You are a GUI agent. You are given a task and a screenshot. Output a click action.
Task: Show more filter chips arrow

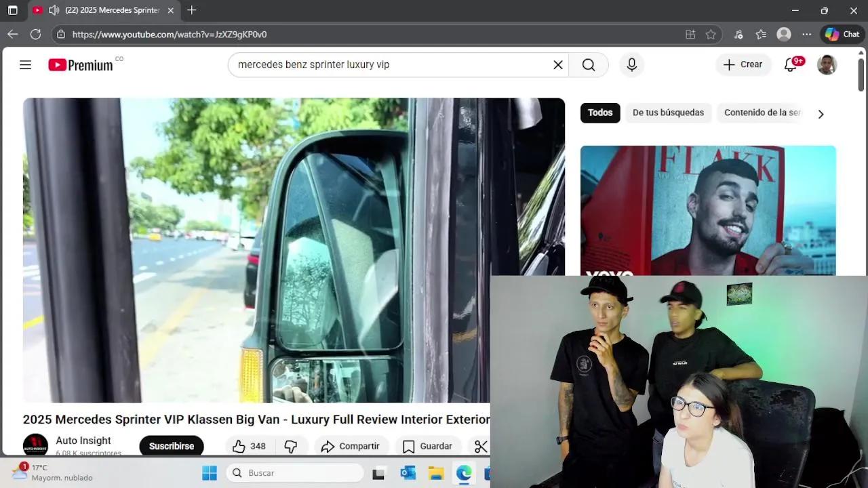pyautogui.click(x=821, y=114)
